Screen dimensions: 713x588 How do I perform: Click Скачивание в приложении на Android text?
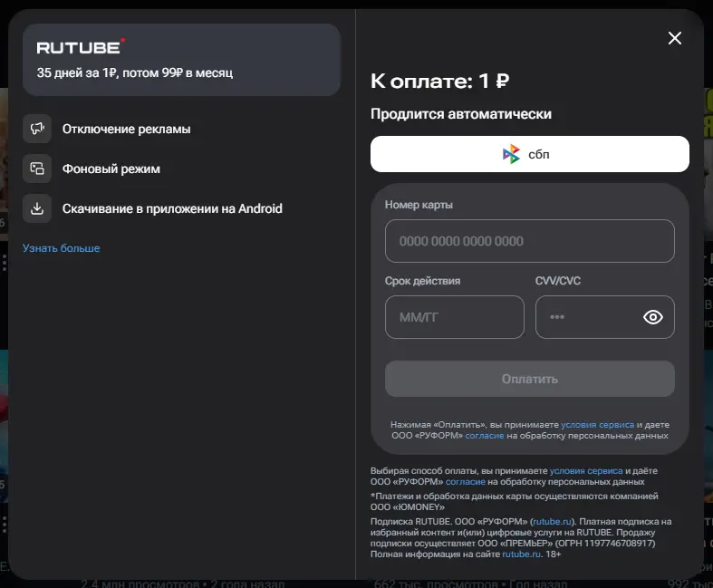[172, 208]
